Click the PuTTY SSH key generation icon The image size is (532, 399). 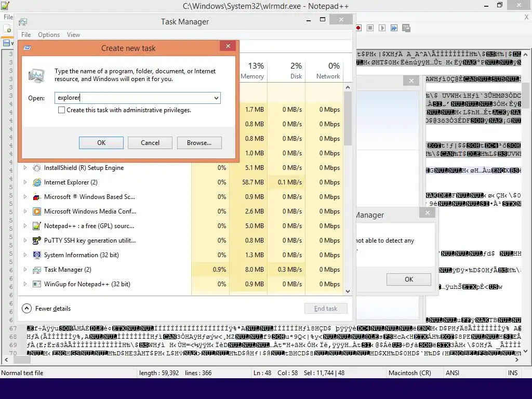[37, 241]
